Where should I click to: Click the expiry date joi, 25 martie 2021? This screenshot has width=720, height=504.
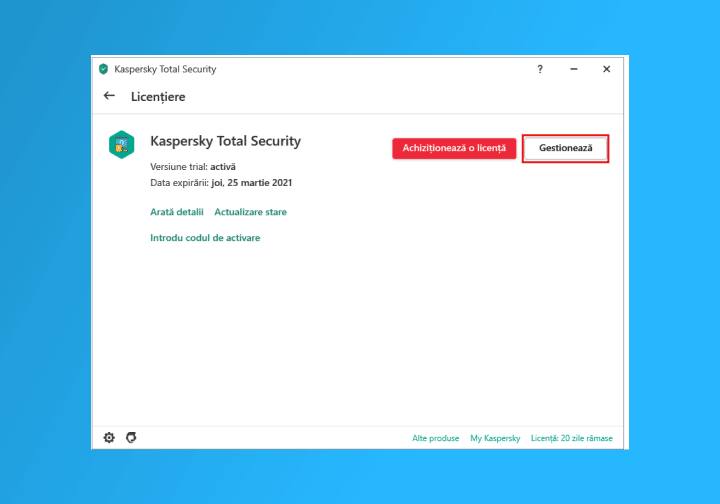[251, 183]
